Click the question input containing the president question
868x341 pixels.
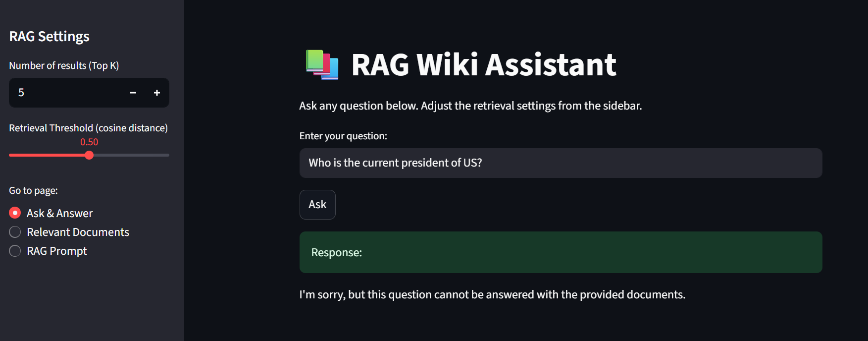[x=560, y=163]
